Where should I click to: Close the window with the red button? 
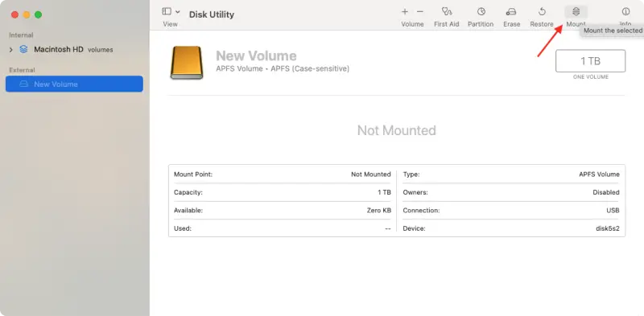coord(14,14)
